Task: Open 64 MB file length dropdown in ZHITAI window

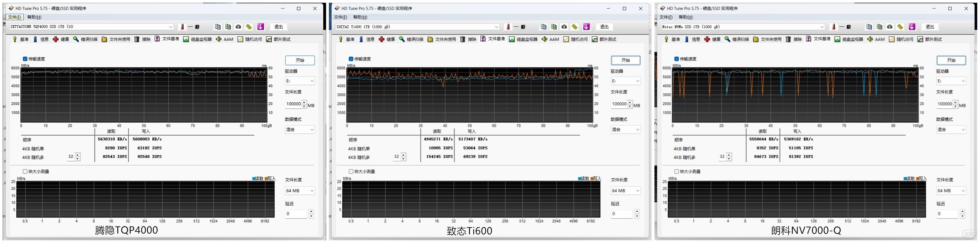Action: click(626, 190)
